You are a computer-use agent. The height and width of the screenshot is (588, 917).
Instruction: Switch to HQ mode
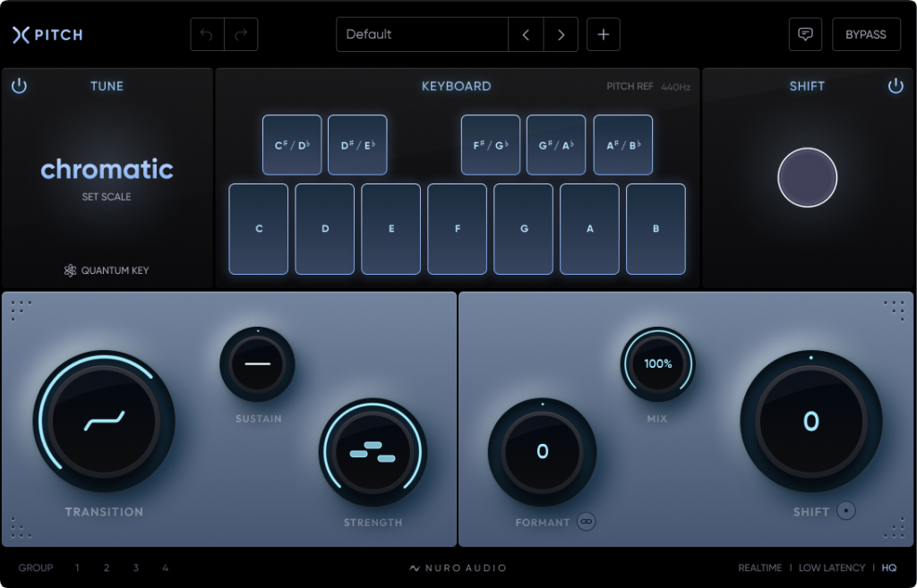coord(889,567)
